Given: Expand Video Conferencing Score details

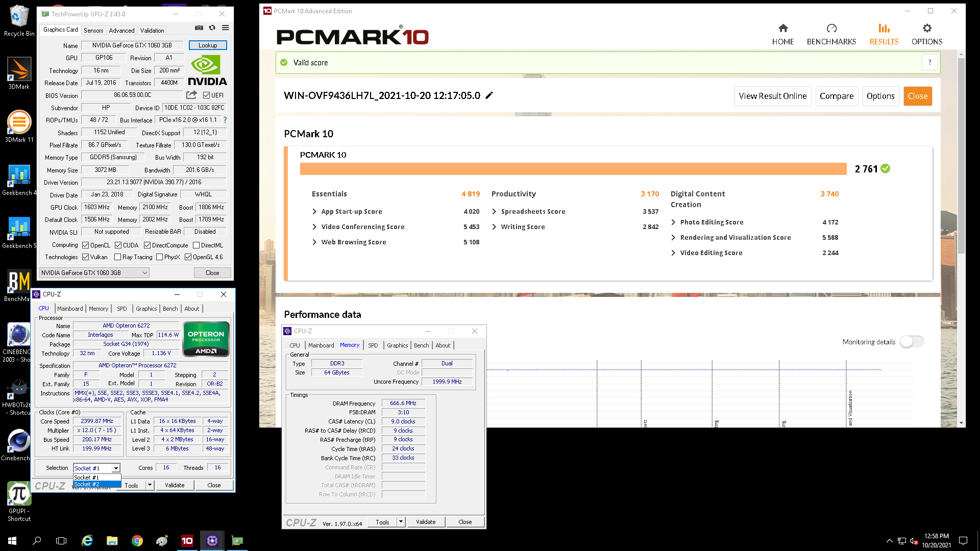Looking at the screenshot, I should click(x=314, y=227).
